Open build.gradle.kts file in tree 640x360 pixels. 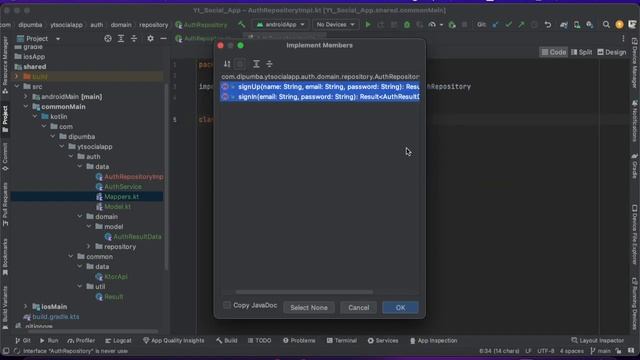click(51, 317)
